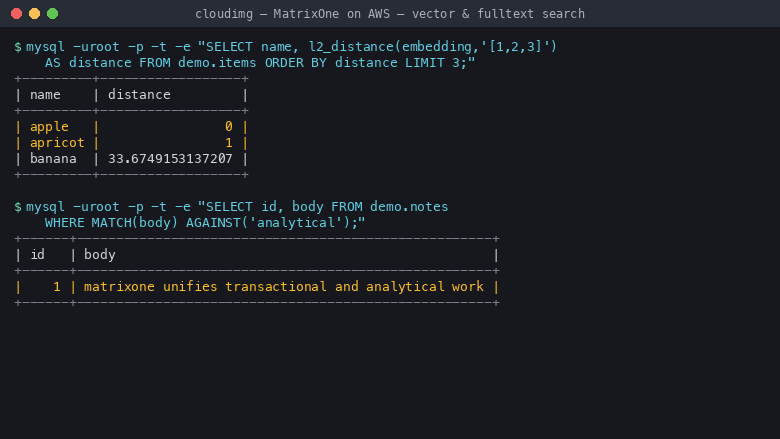Click the line 'WHERE MATCH(body) AGAINST'

[x=205, y=223]
